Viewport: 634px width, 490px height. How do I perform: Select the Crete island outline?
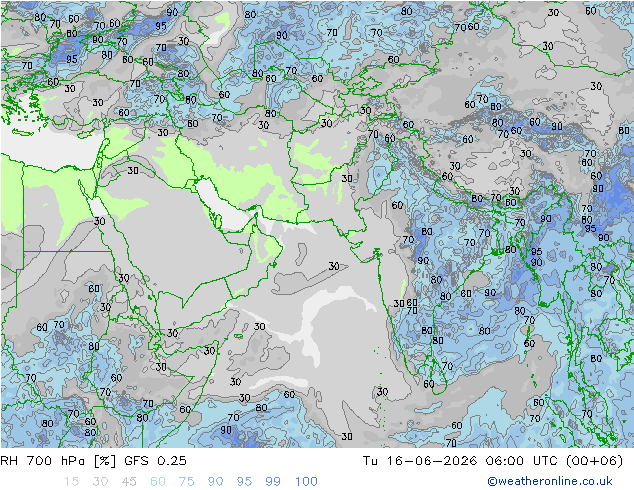(x=23, y=132)
